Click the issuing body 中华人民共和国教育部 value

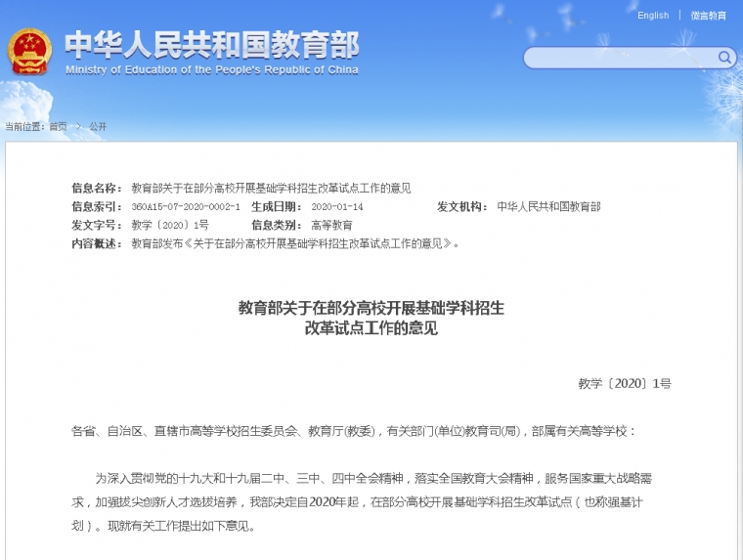tap(548, 206)
